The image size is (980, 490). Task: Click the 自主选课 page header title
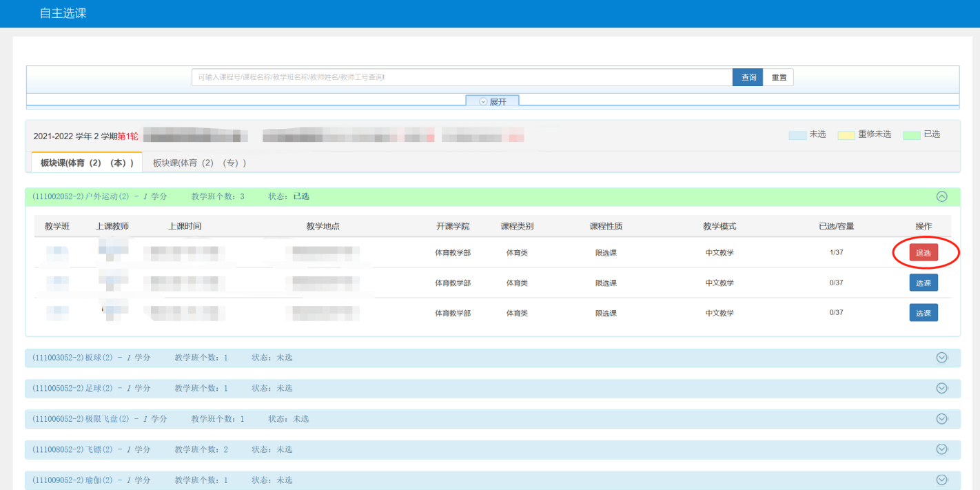[x=63, y=13]
